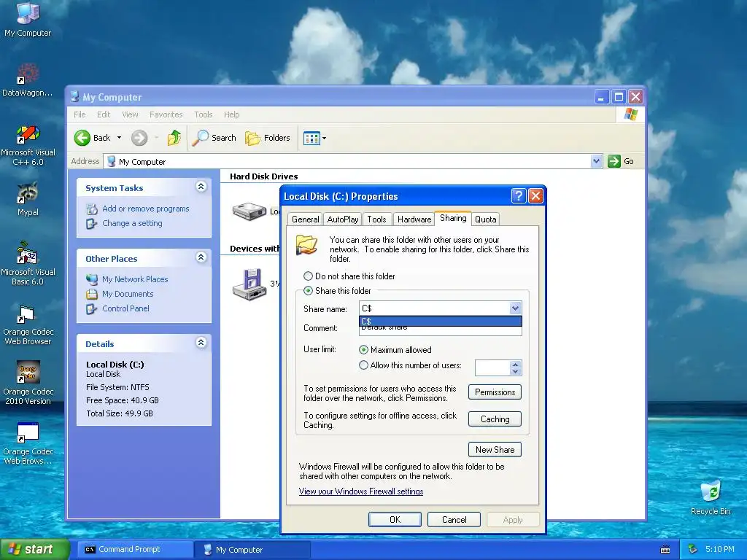Collapse the System Tasks panel

pos(201,187)
